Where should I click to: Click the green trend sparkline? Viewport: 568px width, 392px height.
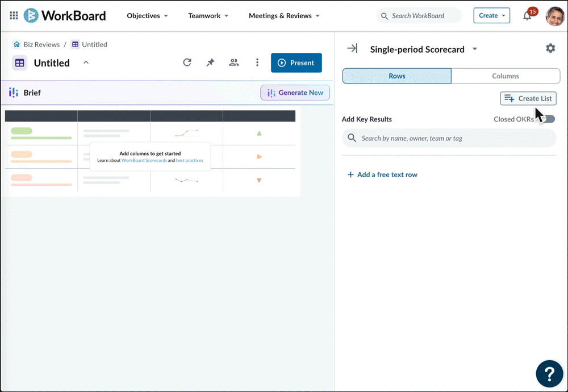[x=186, y=133]
